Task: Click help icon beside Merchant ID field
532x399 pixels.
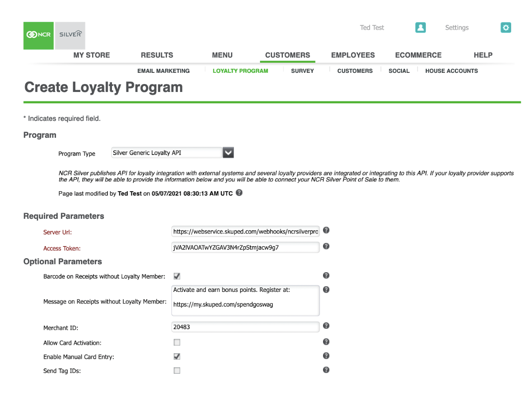Action: (326, 326)
